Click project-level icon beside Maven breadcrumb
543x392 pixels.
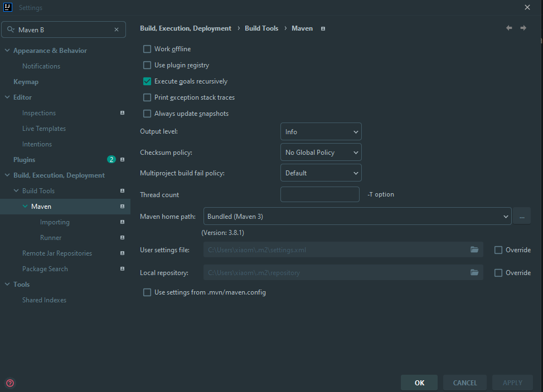323,29
